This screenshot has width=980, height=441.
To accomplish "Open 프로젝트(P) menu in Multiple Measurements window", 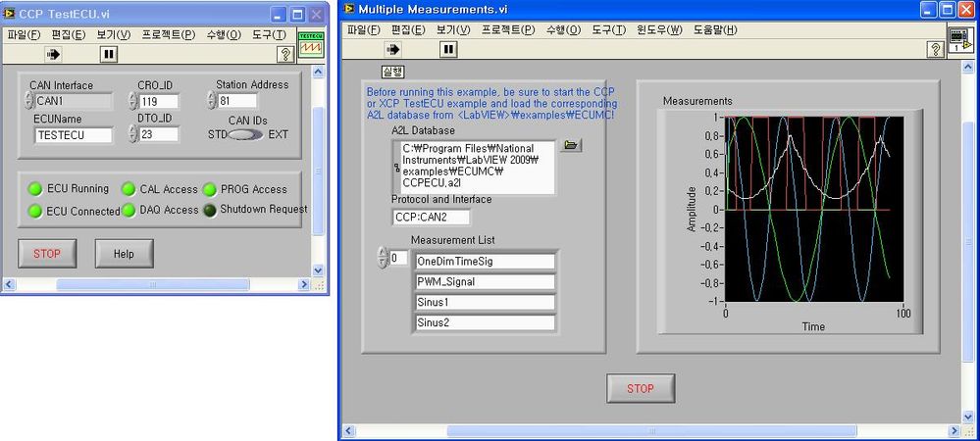I will coord(509,30).
